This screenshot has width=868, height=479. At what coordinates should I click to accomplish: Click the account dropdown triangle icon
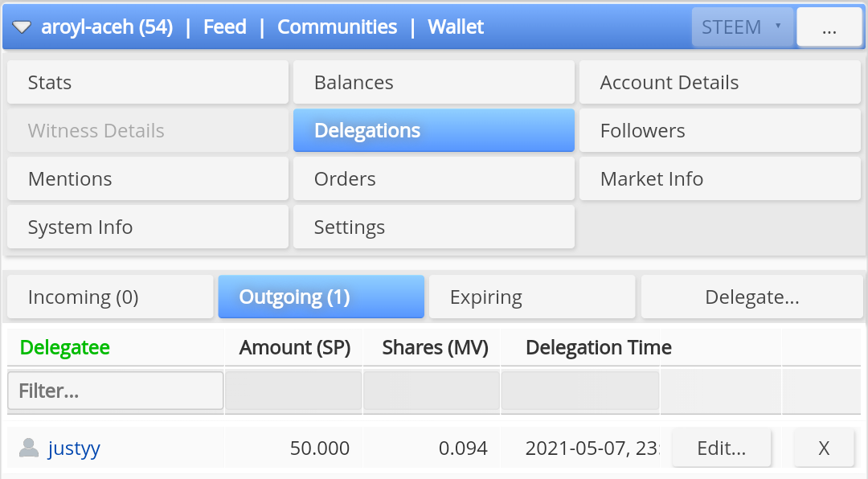pyautogui.click(x=22, y=27)
